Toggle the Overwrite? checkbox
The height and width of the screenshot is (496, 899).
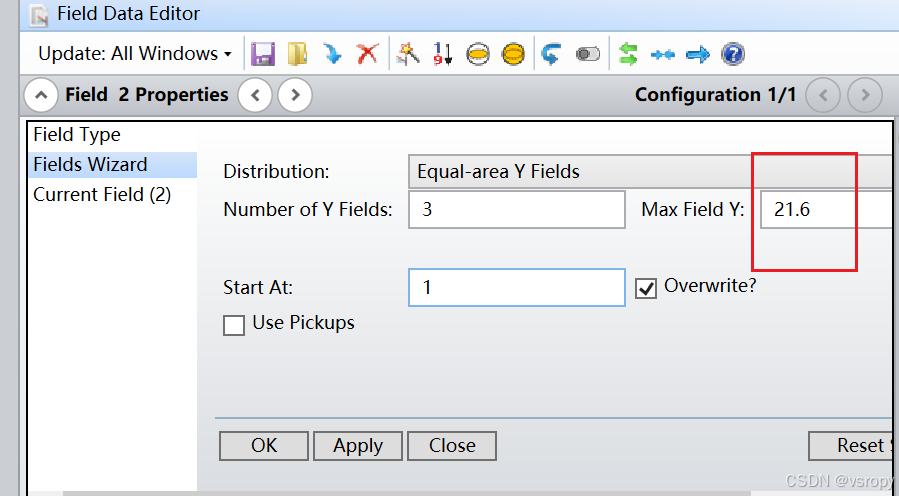coord(646,288)
